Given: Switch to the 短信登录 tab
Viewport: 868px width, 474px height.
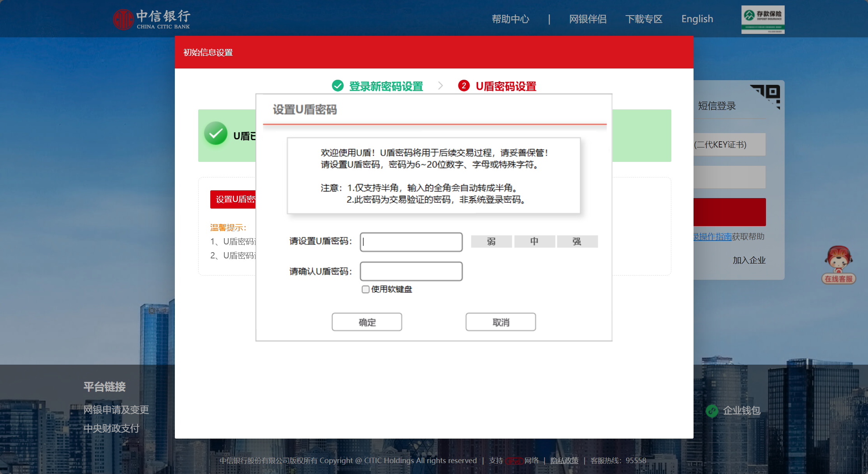Looking at the screenshot, I should pos(717,106).
